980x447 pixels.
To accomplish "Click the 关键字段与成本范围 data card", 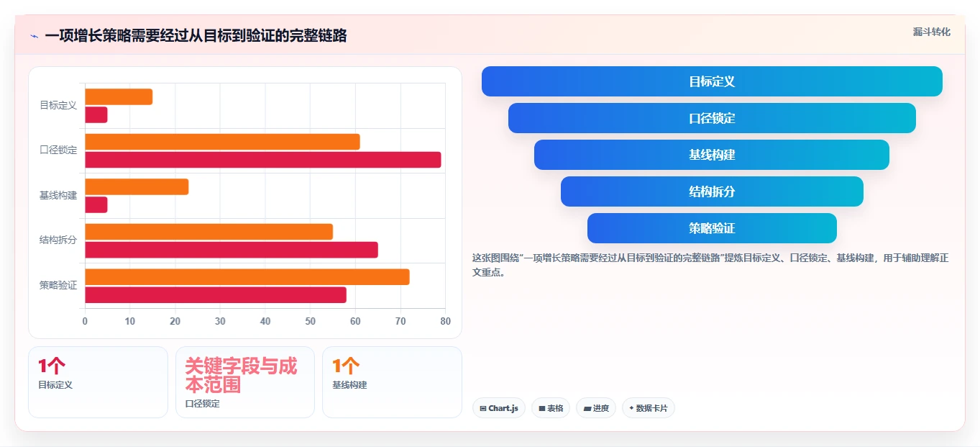I will [245, 382].
